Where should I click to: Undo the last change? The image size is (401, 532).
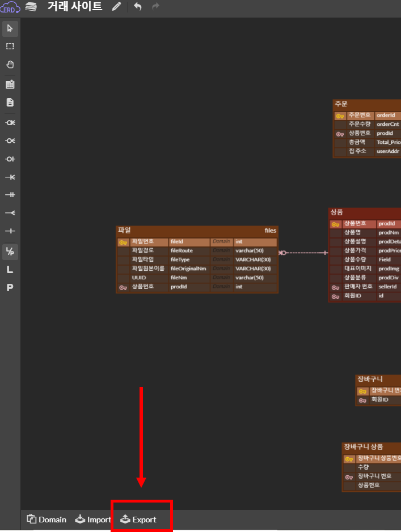point(137,6)
